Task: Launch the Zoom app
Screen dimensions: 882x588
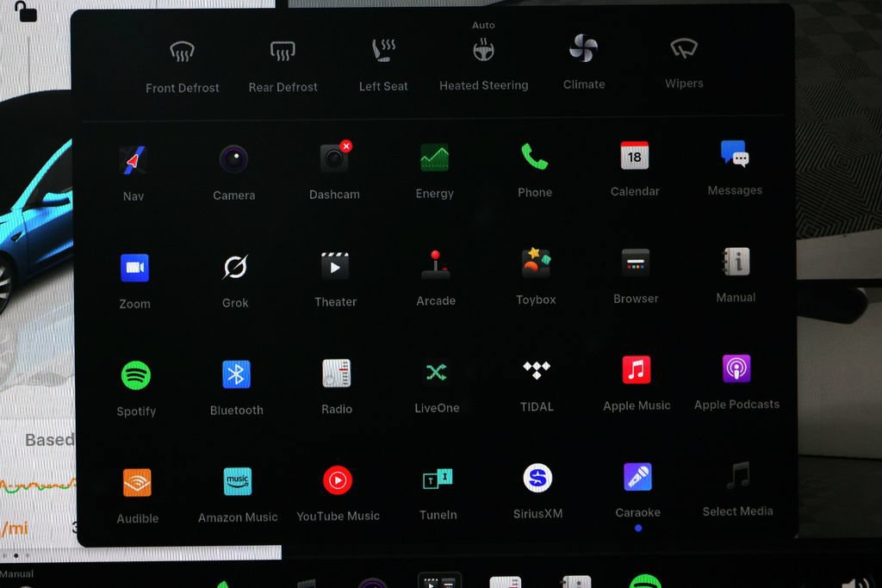Action: 134,268
